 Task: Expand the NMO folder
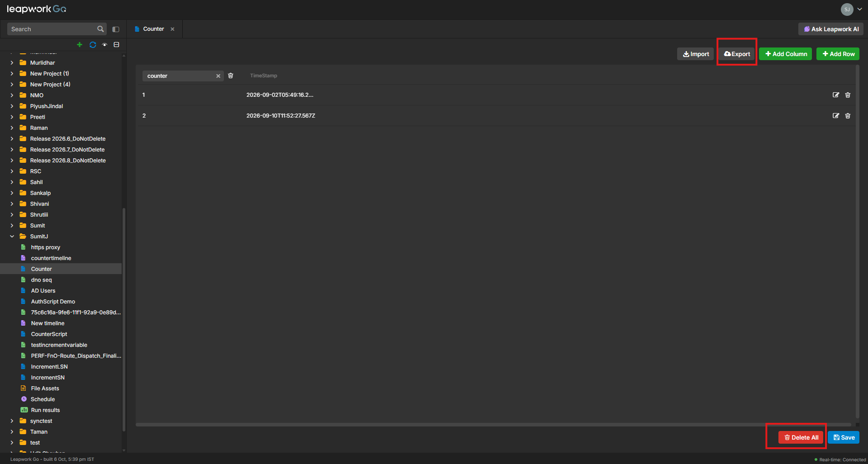click(x=12, y=95)
